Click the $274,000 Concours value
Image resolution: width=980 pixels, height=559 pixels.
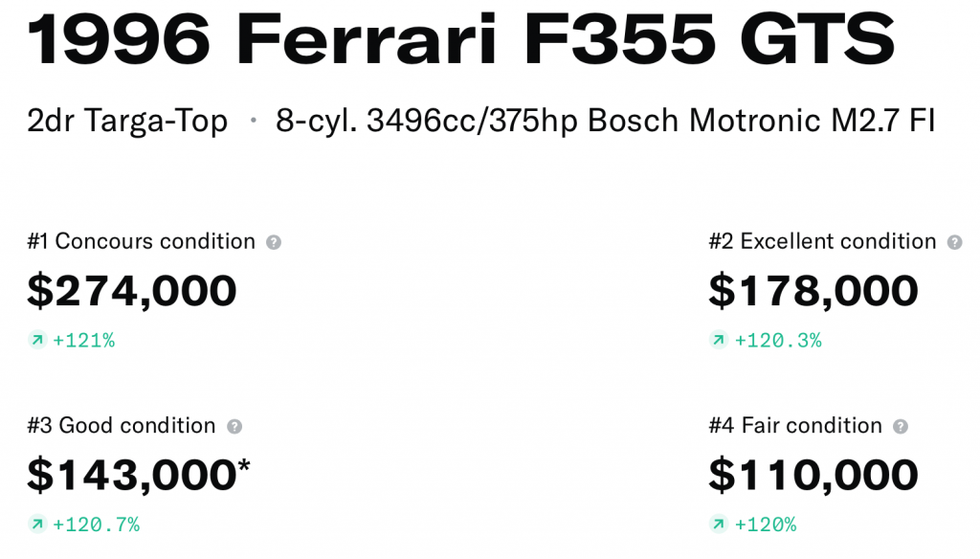[x=132, y=291]
